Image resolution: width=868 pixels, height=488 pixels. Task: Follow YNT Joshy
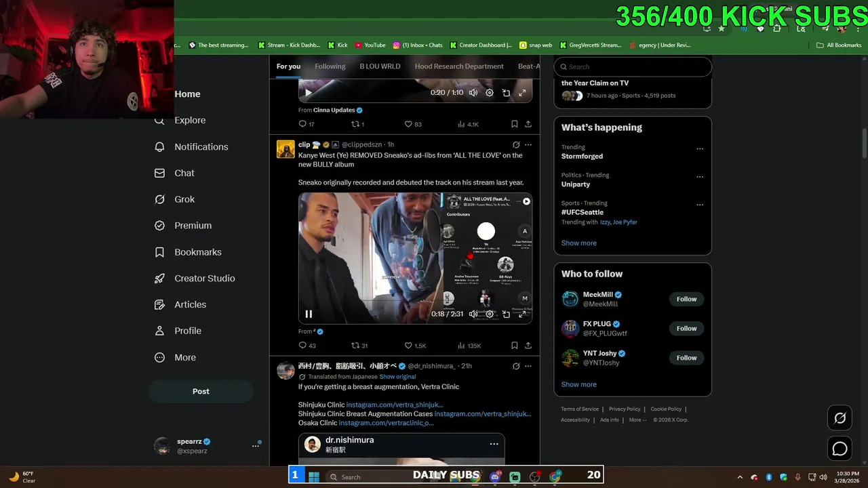(686, 358)
